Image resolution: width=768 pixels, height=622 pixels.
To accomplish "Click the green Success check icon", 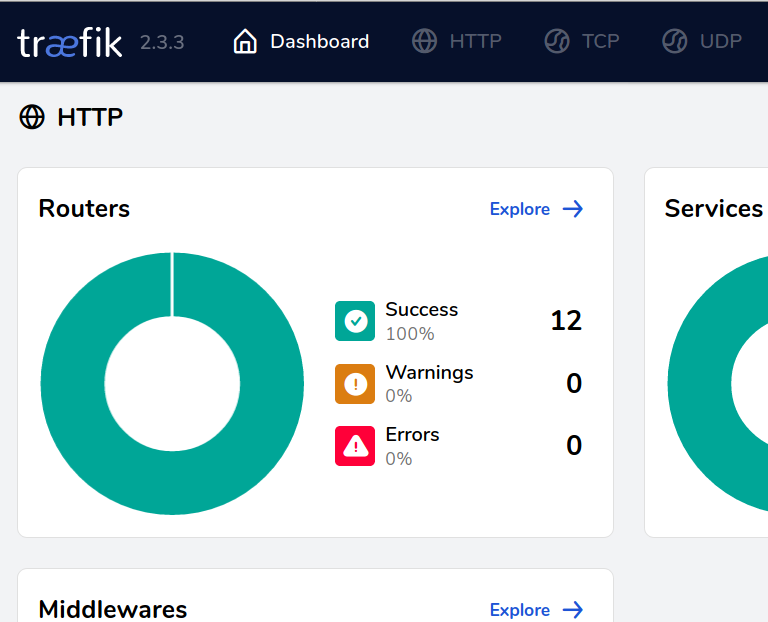I will tap(355, 321).
